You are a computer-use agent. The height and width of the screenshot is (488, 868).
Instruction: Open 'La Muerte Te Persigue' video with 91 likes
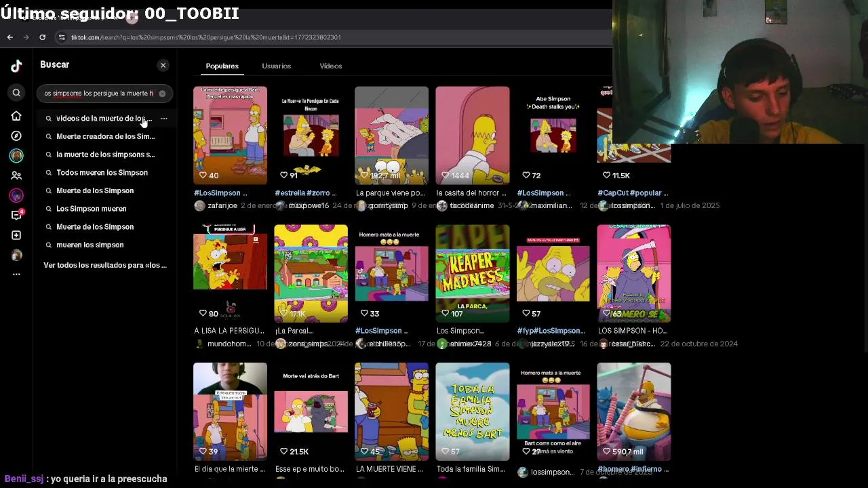coord(311,135)
